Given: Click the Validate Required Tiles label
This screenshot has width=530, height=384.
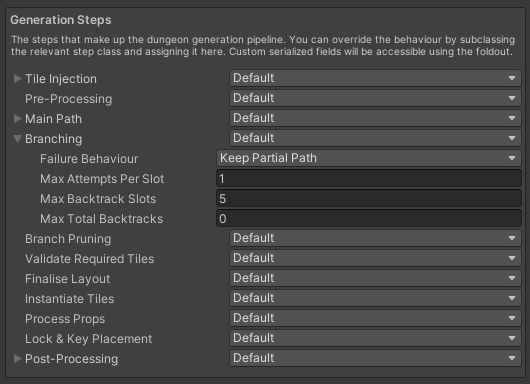Looking at the screenshot, I should [x=90, y=259].
